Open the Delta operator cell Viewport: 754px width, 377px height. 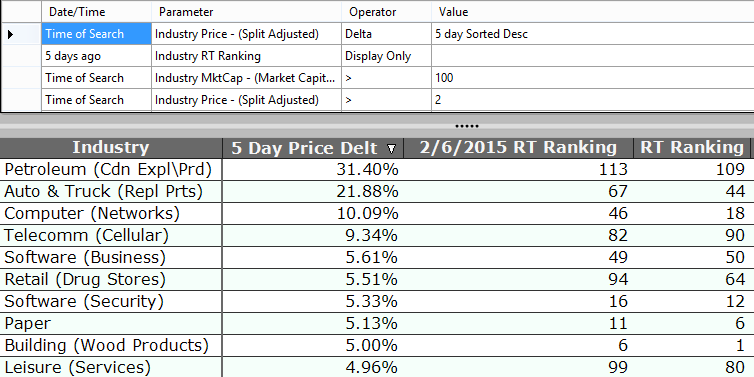[387, 34]
